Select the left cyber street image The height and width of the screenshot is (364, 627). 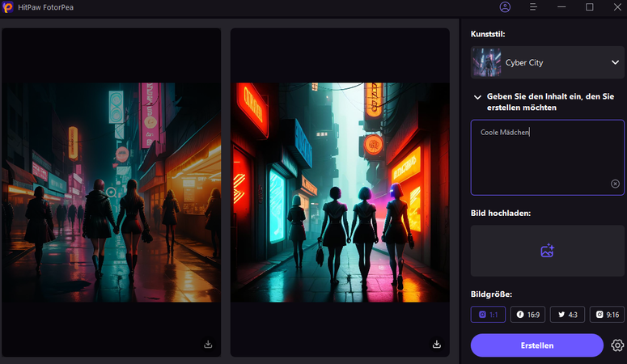pos(111,193)
